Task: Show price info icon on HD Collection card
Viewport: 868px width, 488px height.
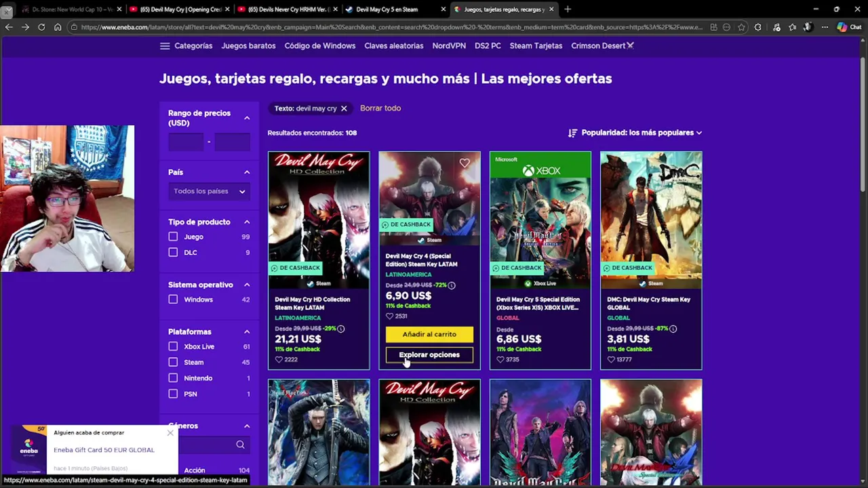Action: point(341,329)
